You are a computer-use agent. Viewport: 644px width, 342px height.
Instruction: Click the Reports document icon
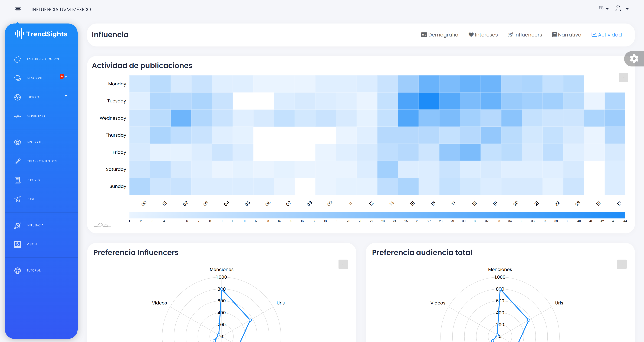click(x=18, y=180)
